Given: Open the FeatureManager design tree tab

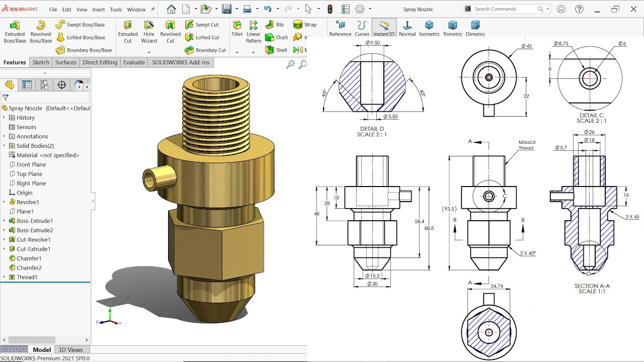Looking at the screenshot, I should [x=10, y=85].
